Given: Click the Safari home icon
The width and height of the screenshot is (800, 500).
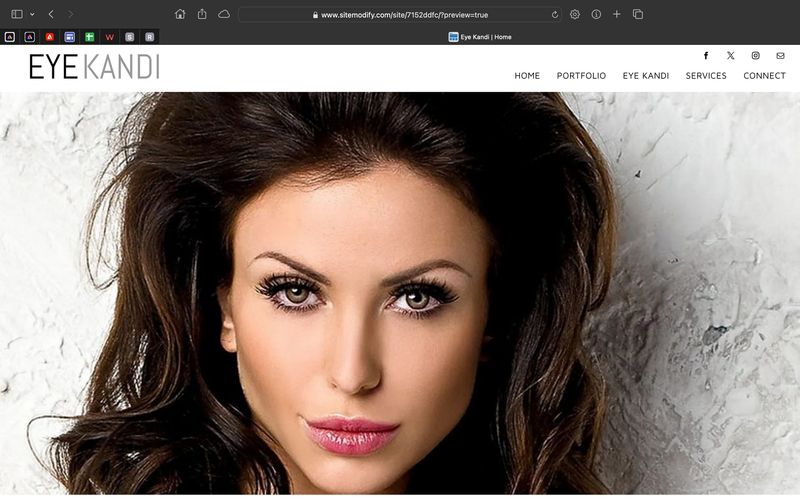Looking at the screenshot, I should click(180, 14).
